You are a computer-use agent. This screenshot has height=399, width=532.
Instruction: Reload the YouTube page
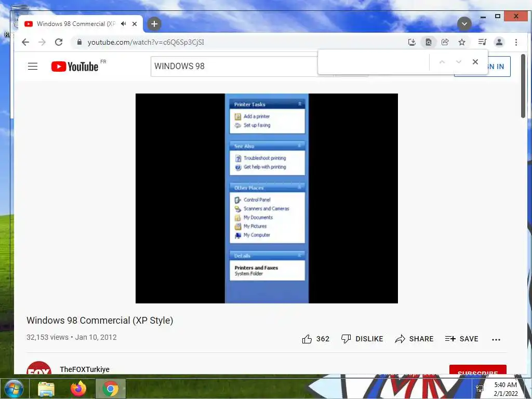59,42
